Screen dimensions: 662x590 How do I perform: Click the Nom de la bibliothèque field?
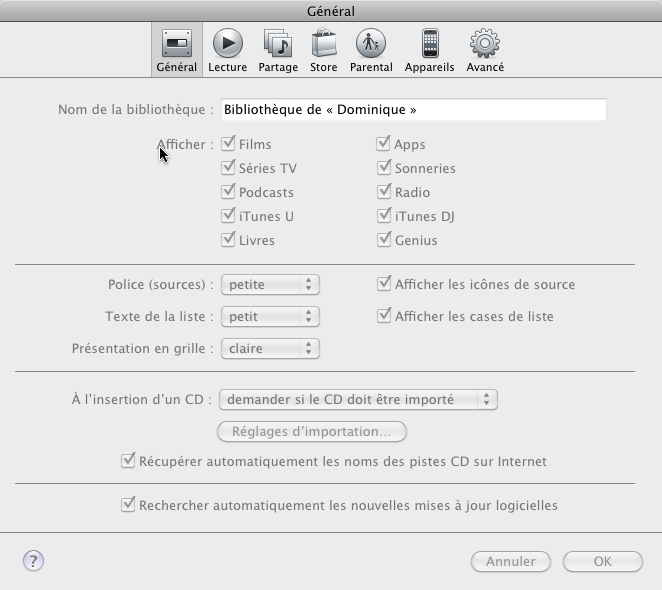(414, 109)
